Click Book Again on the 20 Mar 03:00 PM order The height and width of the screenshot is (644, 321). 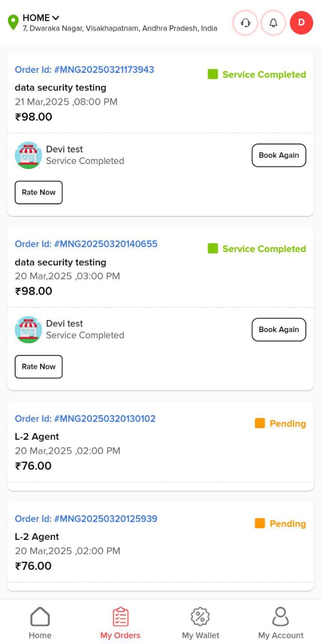[279, 330]
